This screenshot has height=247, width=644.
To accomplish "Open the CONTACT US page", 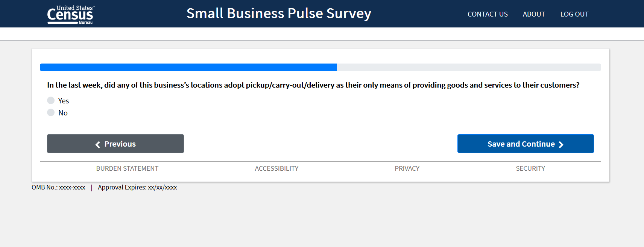I will [488, 14].
